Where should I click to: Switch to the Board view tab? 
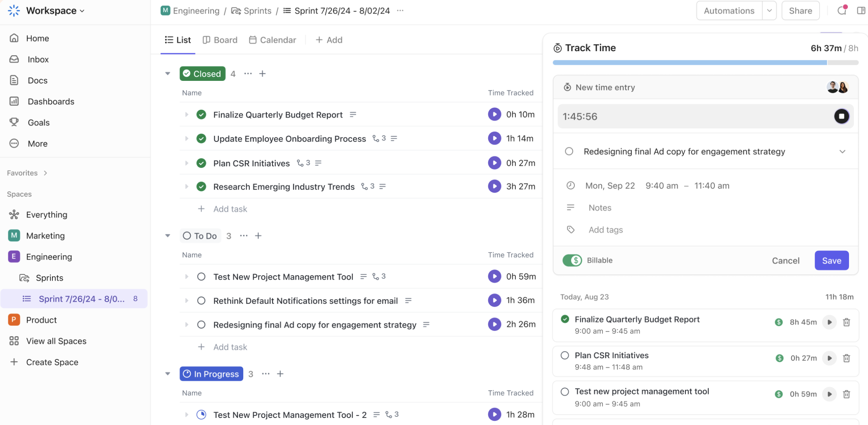(220, 40)
